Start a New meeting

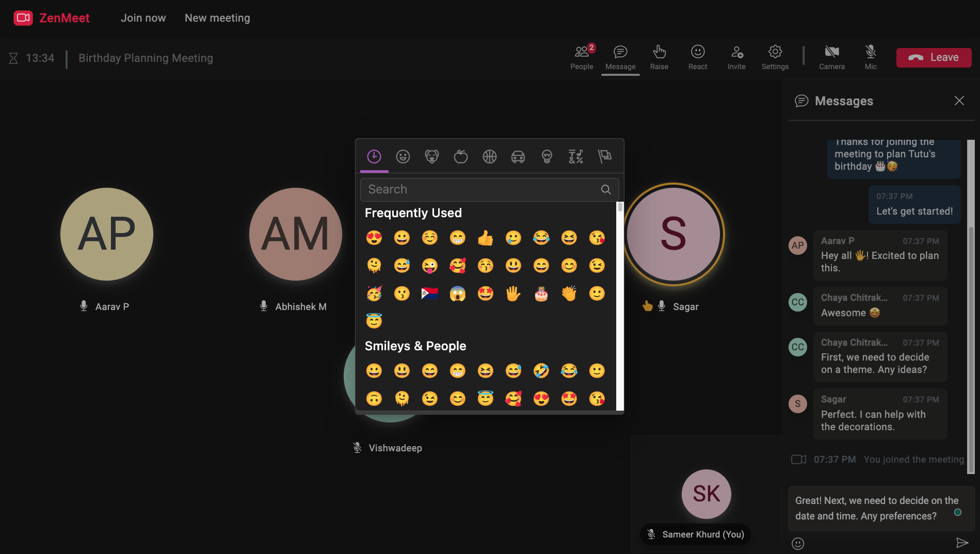tap(217, 18)
